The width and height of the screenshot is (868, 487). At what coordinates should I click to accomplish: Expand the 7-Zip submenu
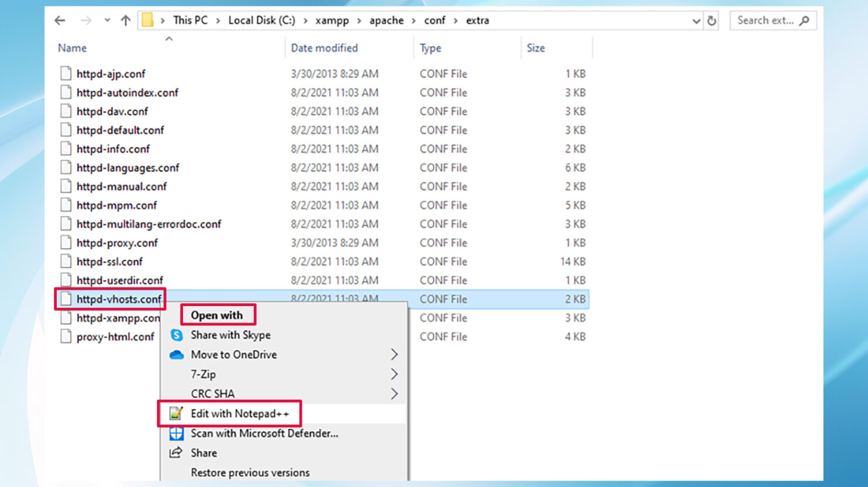click(394, 374)
